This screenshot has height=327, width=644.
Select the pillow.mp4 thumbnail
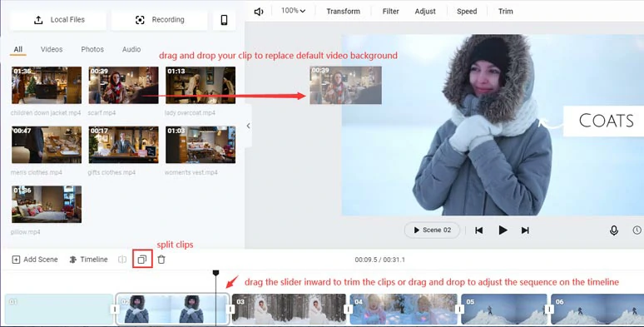(47, 204)
